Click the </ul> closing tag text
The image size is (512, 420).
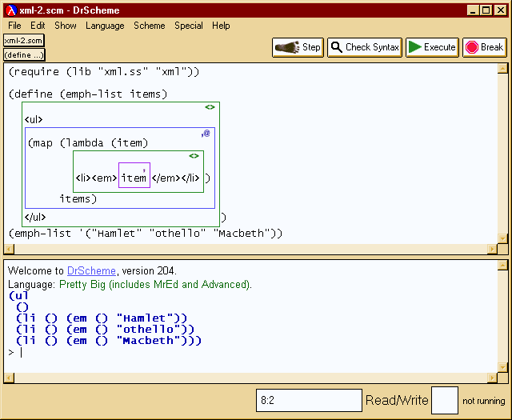(x=35, y=217)
